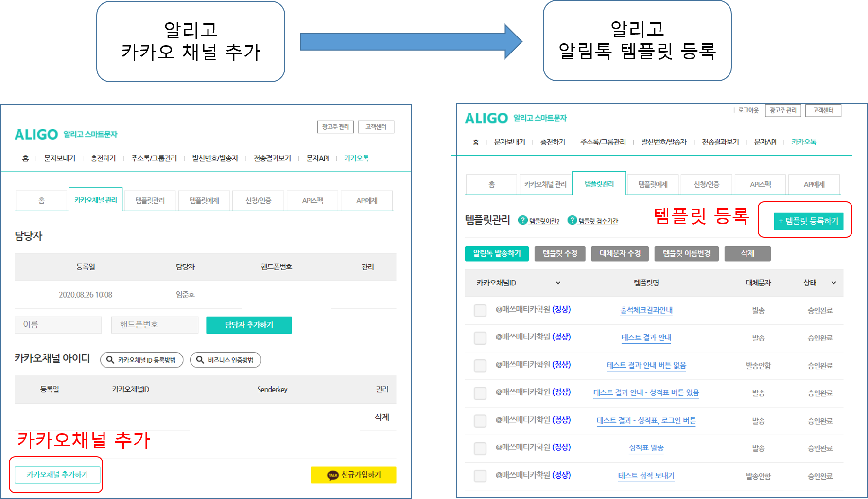This screenshot has height=499, width=868.
Task: Click 알림톡 발송하기 button
Action: click(x=497, y=253)
